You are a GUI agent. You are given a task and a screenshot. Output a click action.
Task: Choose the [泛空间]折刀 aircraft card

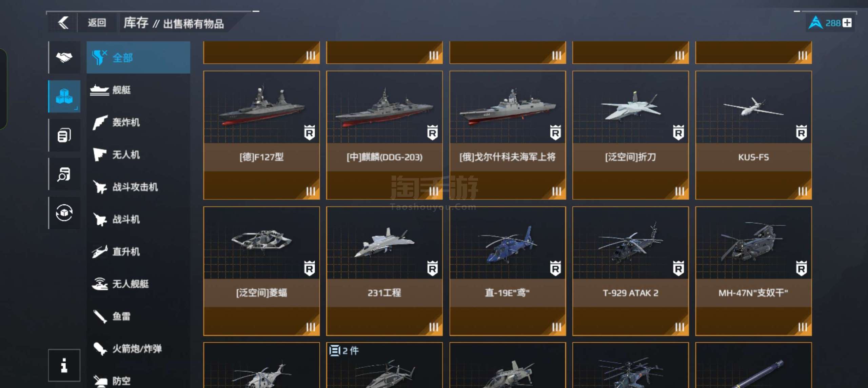(x=631, y=135)
